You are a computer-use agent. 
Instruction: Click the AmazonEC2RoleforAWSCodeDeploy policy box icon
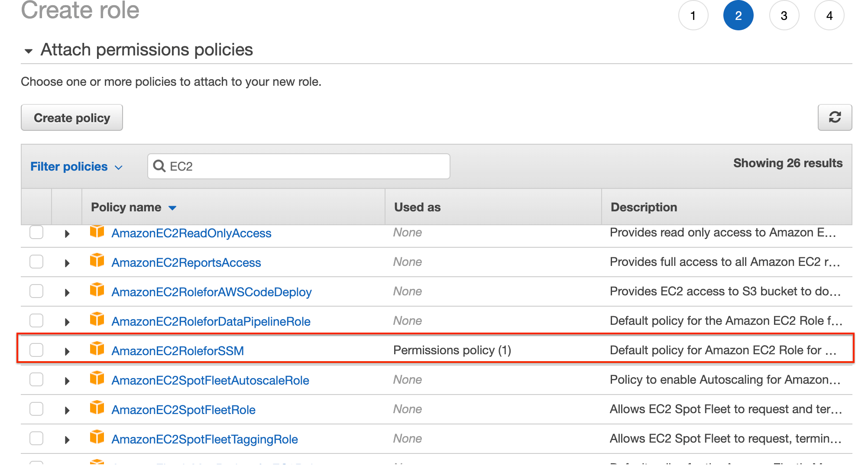[97, 290]
